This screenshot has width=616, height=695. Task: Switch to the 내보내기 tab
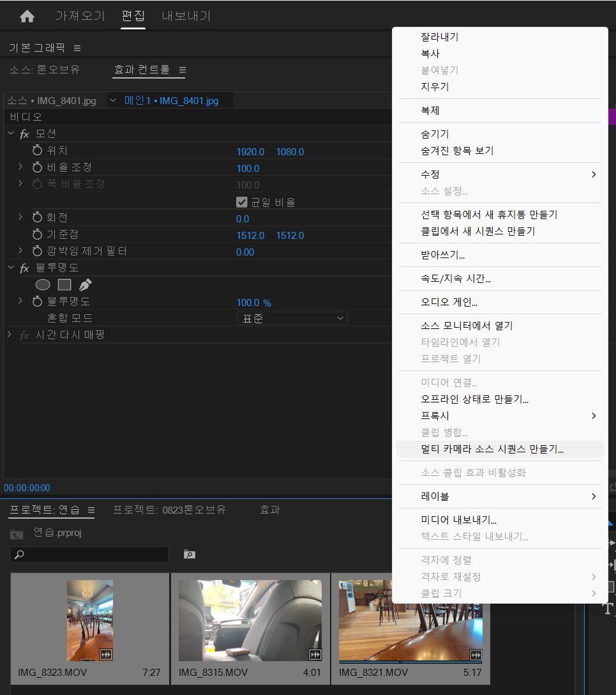pyautogui.click(x=186, y=15)
